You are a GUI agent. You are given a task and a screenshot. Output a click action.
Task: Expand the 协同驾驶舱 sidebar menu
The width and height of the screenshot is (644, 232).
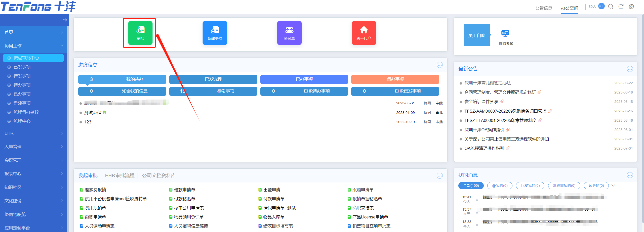pos(33,214)
